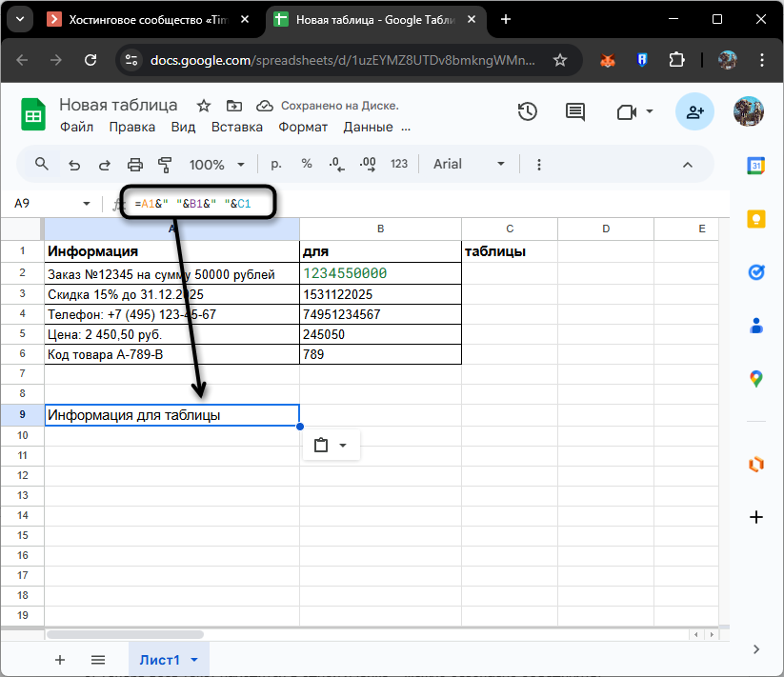Open browser menu three dots
Viewport: 784px width, 677px height.
pyautogui.click(x=761, y=60)
